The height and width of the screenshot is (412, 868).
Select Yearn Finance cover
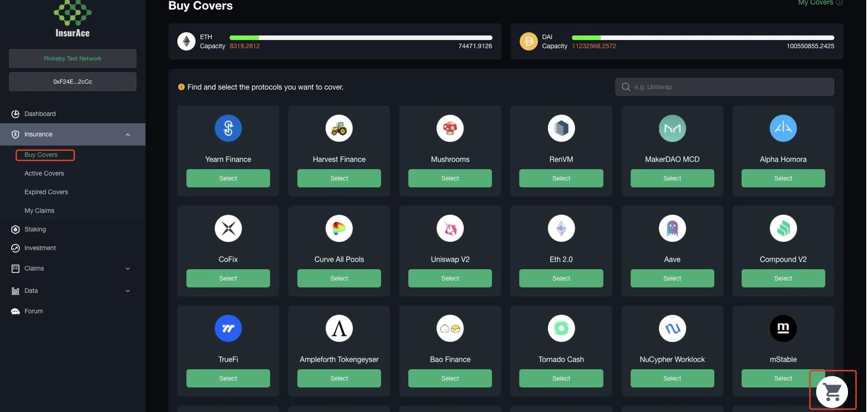pyautogui.click(x=228, y=178)
